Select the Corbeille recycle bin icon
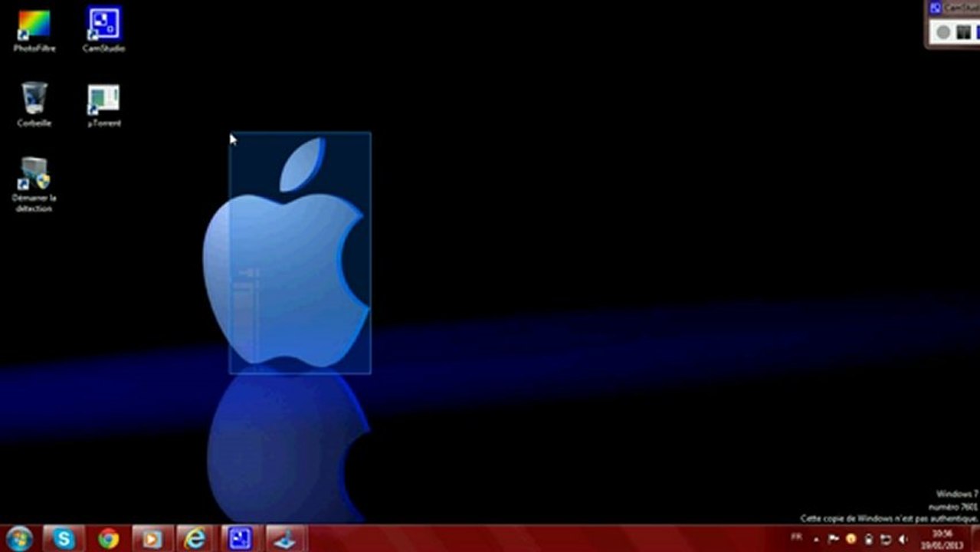The image size is (980, 552). tap(34, 104)
